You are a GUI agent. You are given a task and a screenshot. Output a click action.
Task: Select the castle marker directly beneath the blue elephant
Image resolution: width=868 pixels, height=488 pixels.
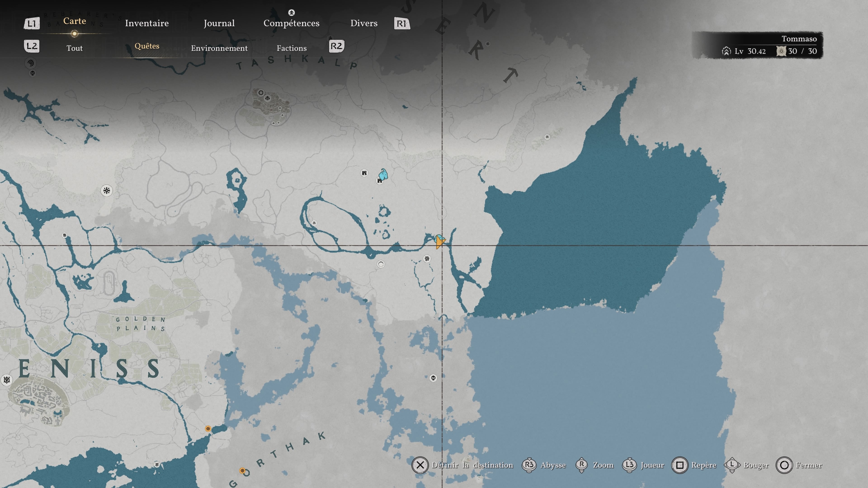click(380, 181)
